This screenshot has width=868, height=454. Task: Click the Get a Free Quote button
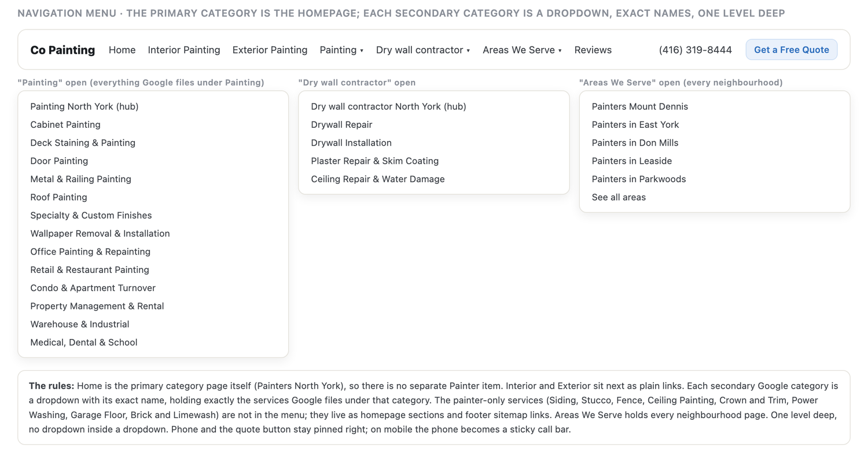pos(791,50)
